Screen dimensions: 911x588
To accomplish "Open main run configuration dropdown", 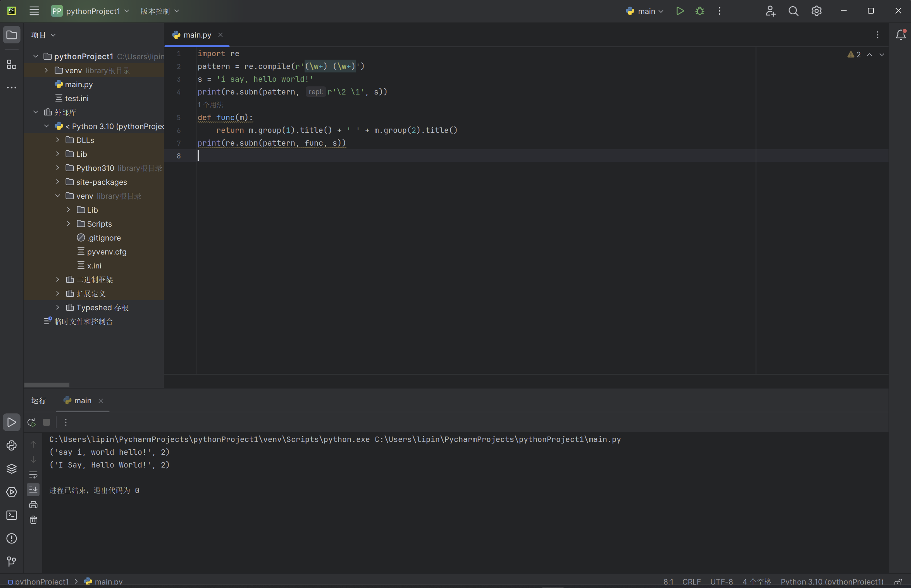I will coord(645,11).
